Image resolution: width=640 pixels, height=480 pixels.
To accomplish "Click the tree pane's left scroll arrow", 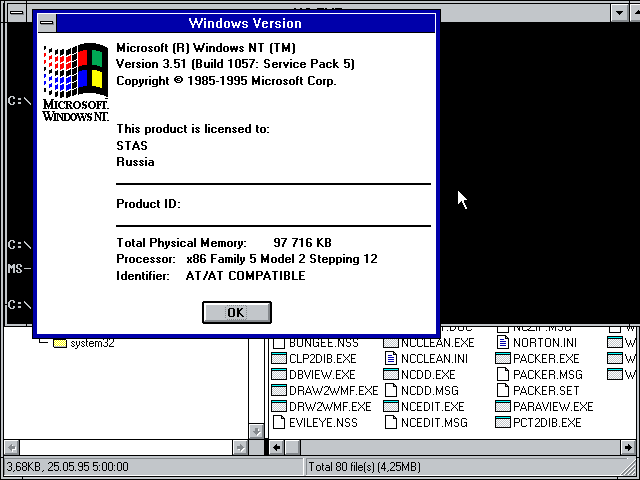I will [9, 447].
